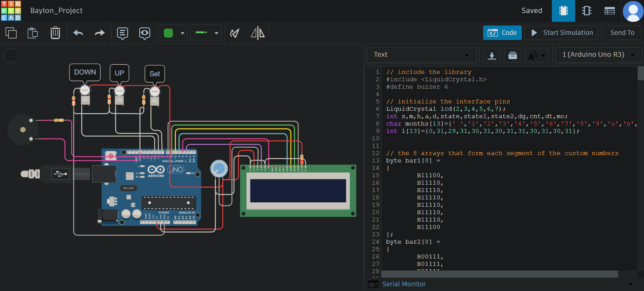Open the wire type line dropdown
644x291 pixels.
(206, 33)
